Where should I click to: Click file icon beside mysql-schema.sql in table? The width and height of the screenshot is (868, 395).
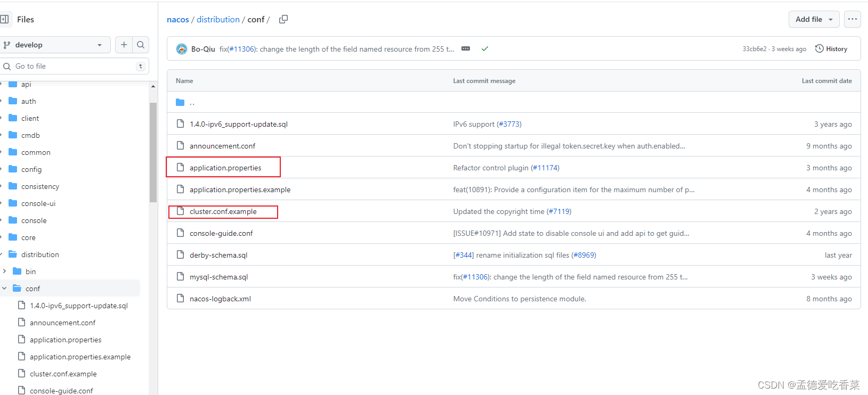click(180, 277)
